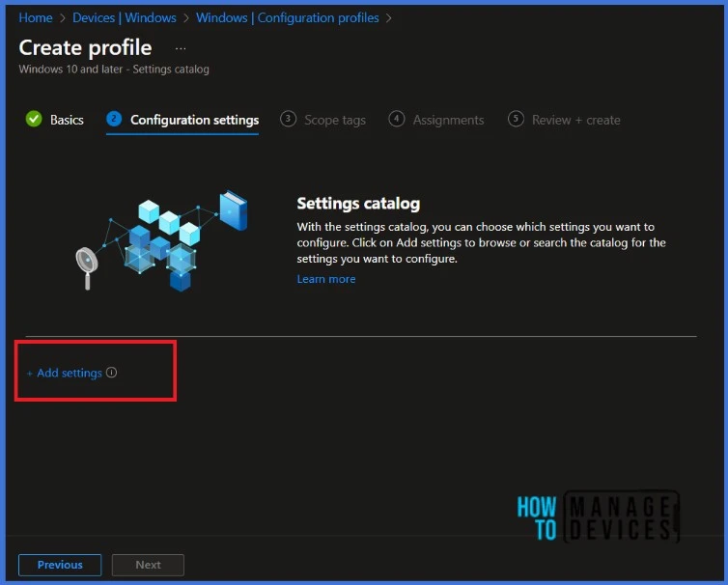Navigate to Home in the breadcrumb
The height and width of the screenshot is (585, 728).
[x=36, y=18]
